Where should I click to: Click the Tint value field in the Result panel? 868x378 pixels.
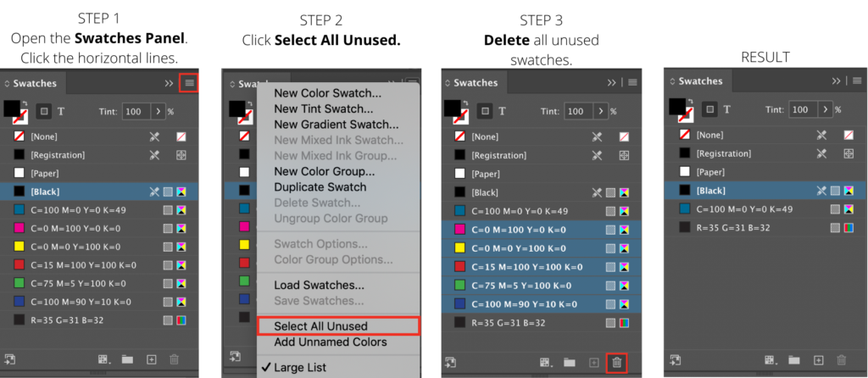(x=800, y=109)
